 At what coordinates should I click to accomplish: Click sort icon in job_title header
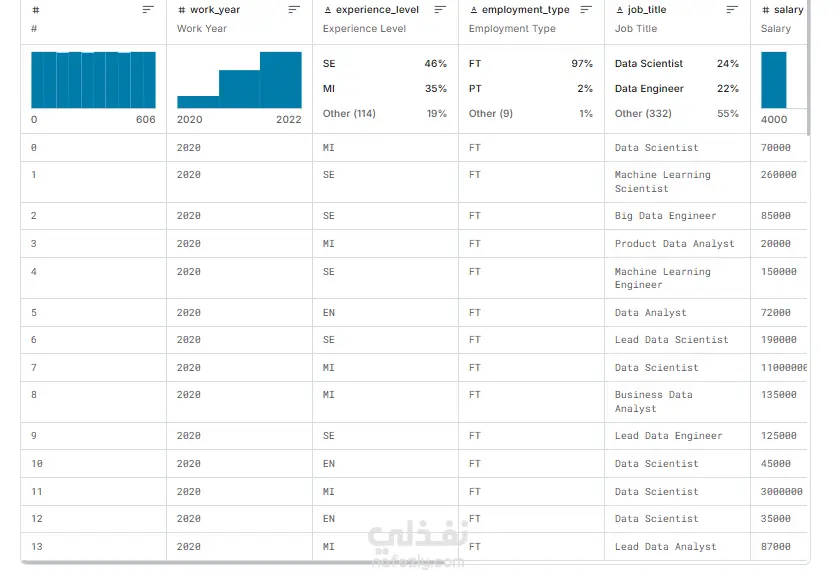pyautogui.click(x=732, y=10)
